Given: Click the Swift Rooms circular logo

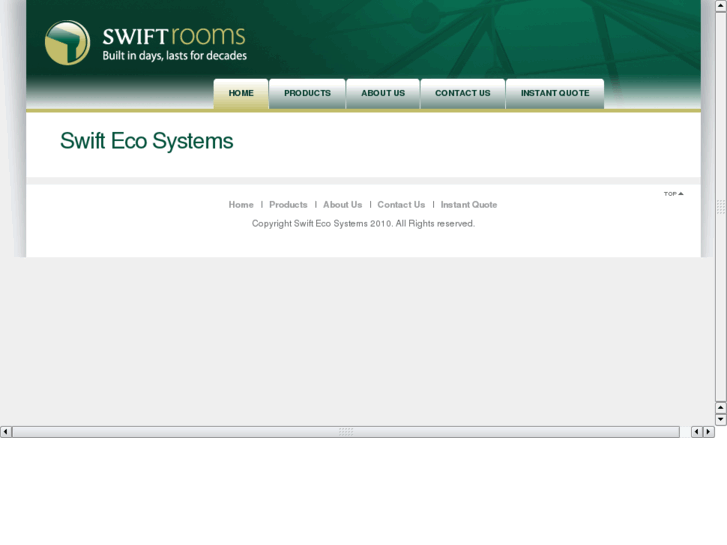Looking at the screenshot, I should [67, 43].
